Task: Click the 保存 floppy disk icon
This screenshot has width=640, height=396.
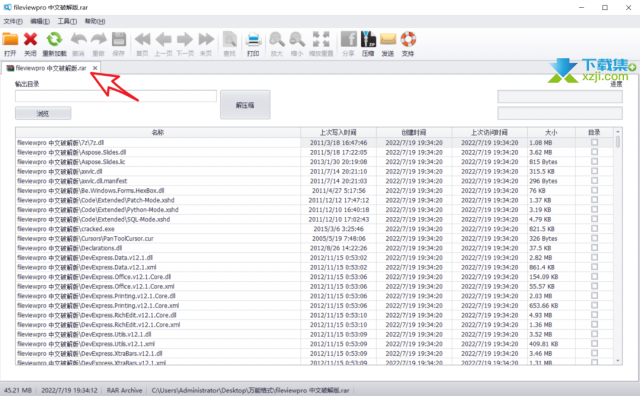Action: 119,40
